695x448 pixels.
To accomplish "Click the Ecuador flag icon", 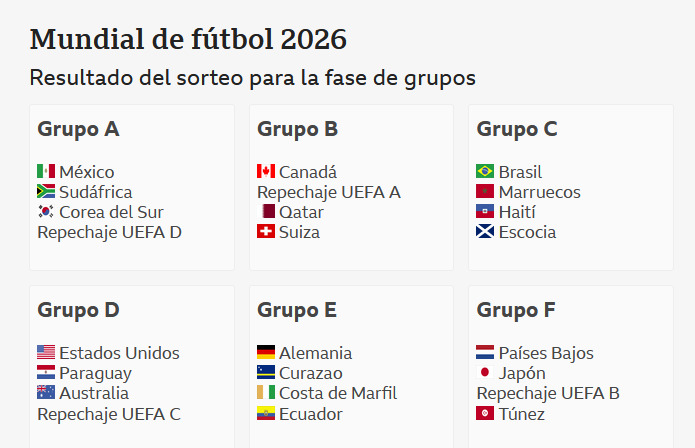I will click(x=266, y=413).
